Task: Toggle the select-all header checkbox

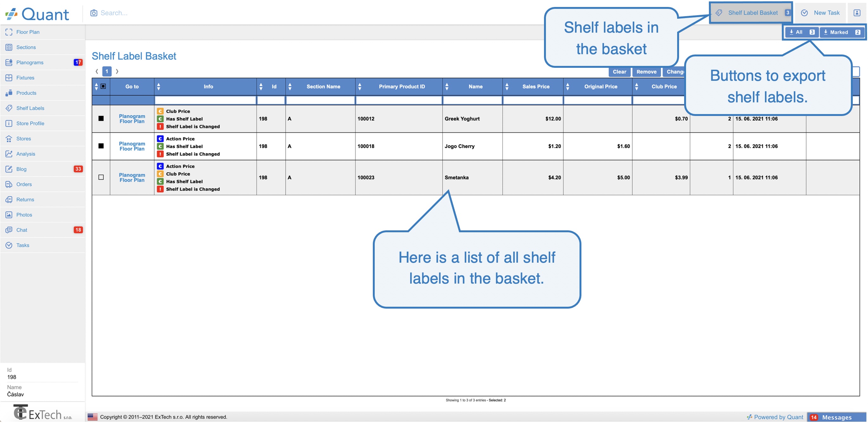Action: [x=103, y=86]
